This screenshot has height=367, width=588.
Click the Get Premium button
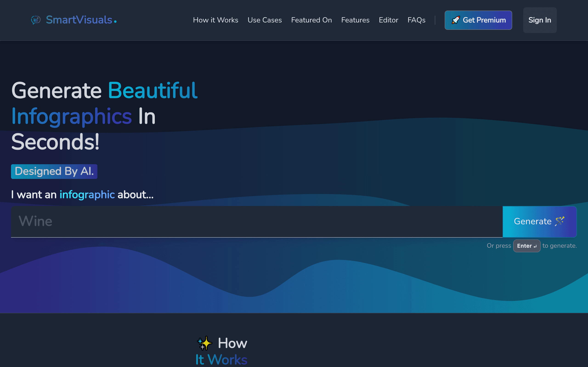point(478,20)
